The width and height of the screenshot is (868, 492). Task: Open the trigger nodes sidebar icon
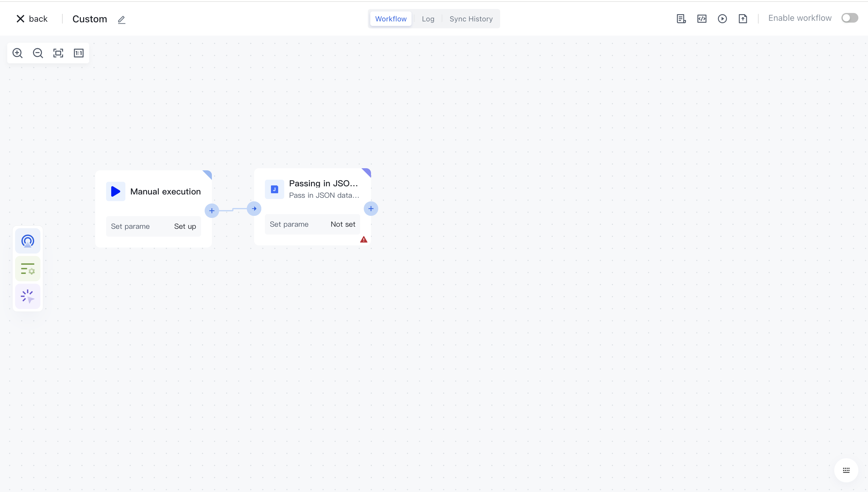[28, 241]
